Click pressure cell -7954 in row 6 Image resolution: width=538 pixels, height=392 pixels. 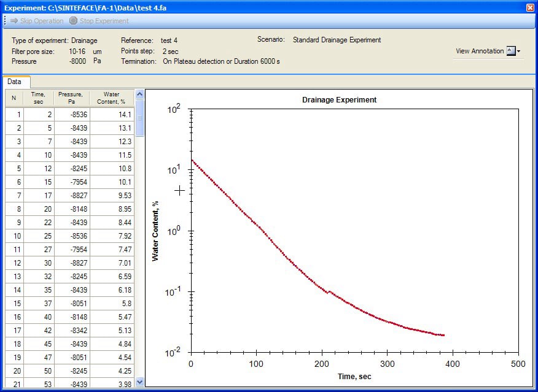pos(72,182)
